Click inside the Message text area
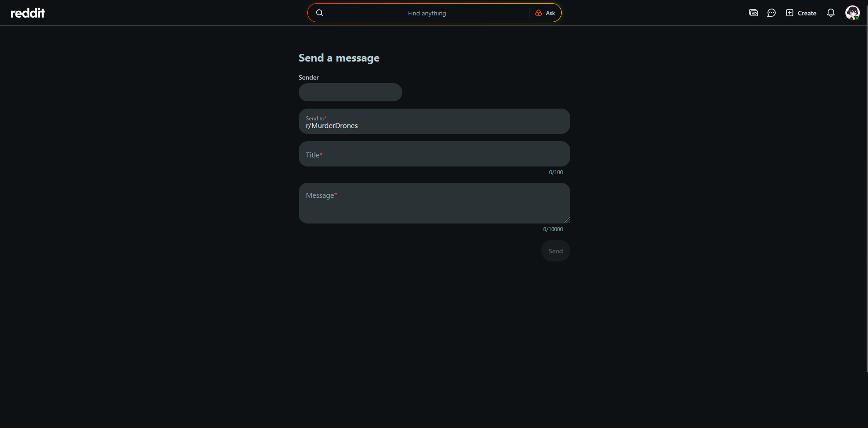Screen dimensions: 868x428 point(434,203)
